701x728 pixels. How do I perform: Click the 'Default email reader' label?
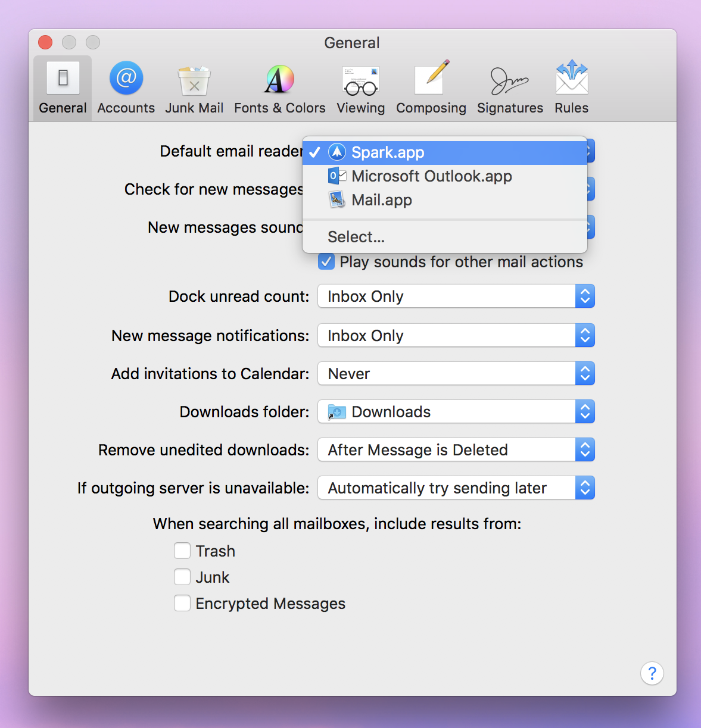coord(231,151)
